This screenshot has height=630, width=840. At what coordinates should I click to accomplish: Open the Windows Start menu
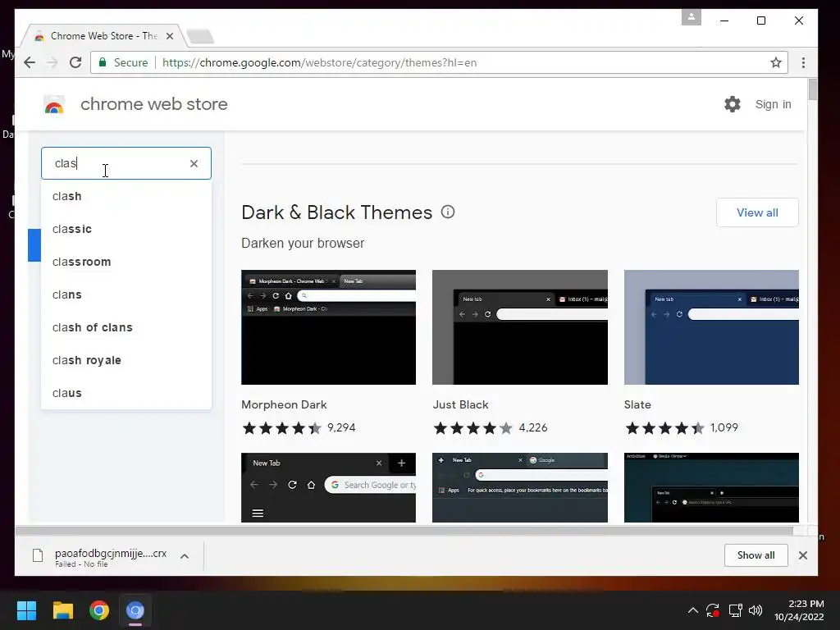click(26, 610)
